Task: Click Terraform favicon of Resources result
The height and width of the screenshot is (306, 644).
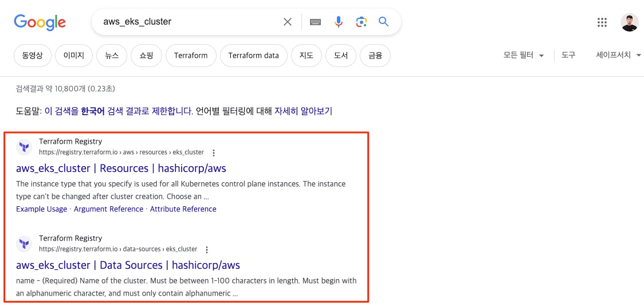Action: pyautogui.click(x=24, y=147)
